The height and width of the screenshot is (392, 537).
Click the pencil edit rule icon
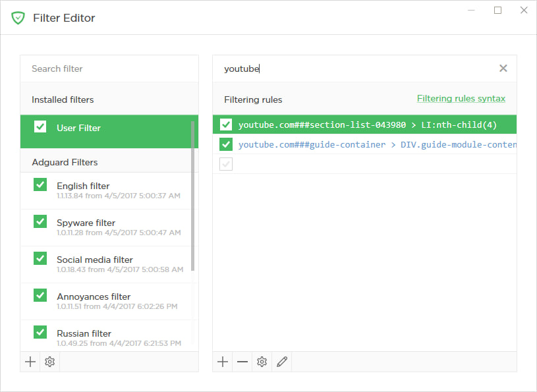click(x=282, y=362)
